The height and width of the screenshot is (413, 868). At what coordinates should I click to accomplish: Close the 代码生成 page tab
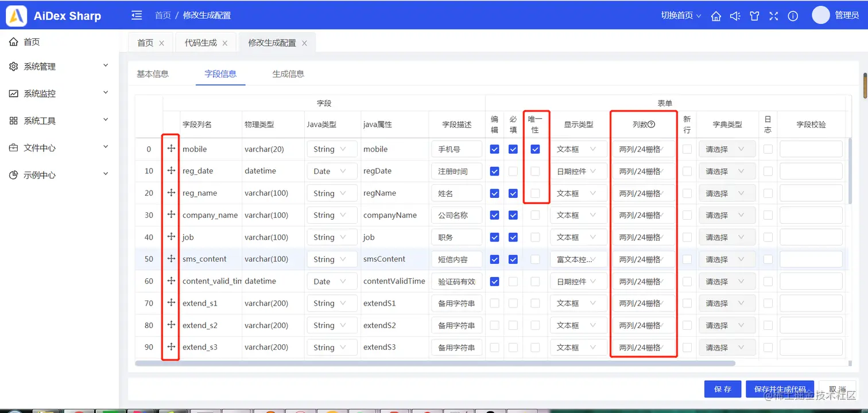pyautogui.click(x=225, y=43)
